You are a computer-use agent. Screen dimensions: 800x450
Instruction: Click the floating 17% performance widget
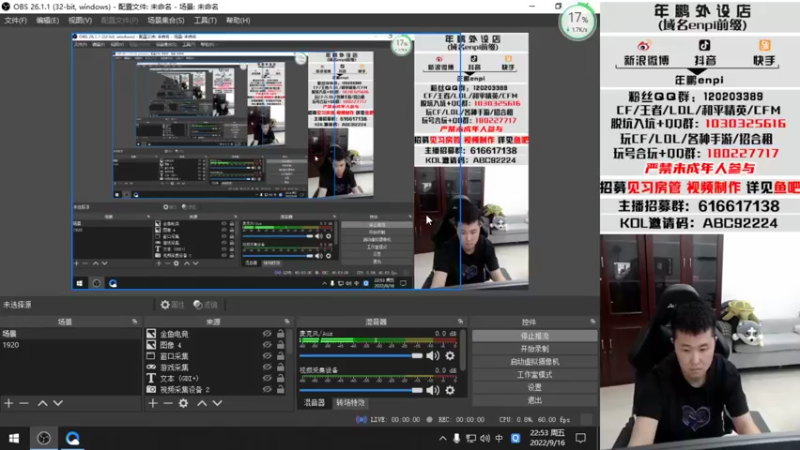(578, 21)
